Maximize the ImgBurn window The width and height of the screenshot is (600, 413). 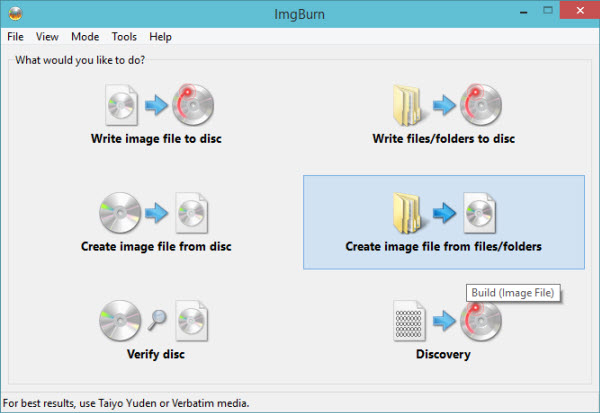point(548,10)
